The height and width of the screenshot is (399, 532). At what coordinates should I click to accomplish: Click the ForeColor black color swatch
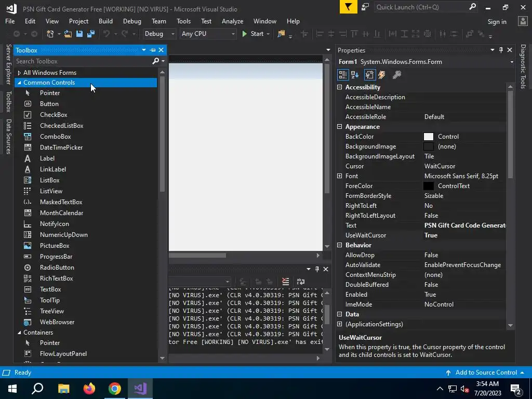[429, 186]
